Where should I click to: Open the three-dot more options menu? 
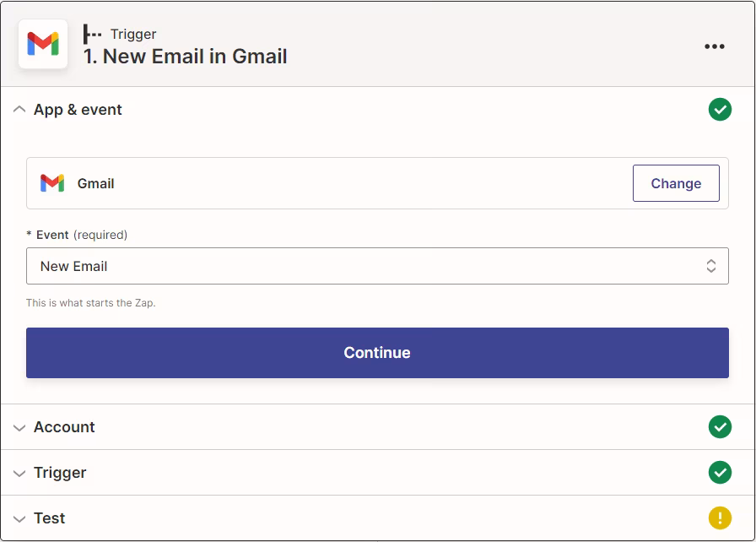(x=714, y=46)
